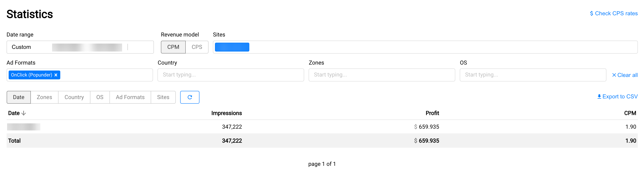644x172 pixels.
Task: Select the CPM revenue model
Action: point(173,47)
